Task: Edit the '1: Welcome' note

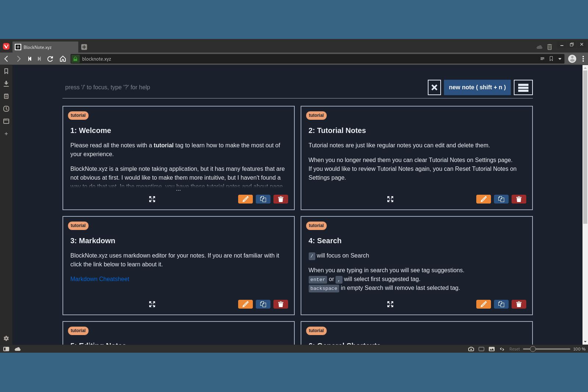Action: [245, 199]
